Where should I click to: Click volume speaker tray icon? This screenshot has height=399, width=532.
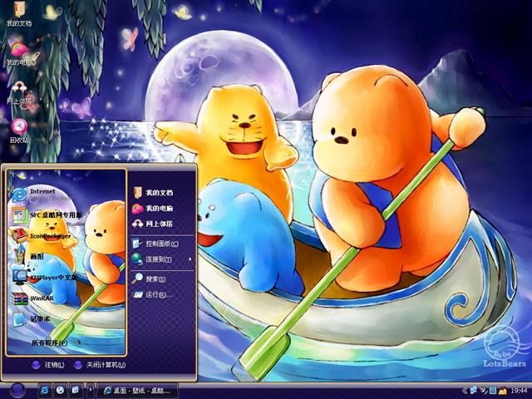click(x=483, y=391)
